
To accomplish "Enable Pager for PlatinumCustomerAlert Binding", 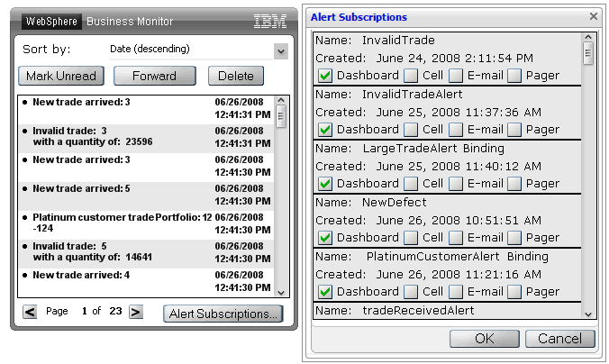I will point(514,291).
